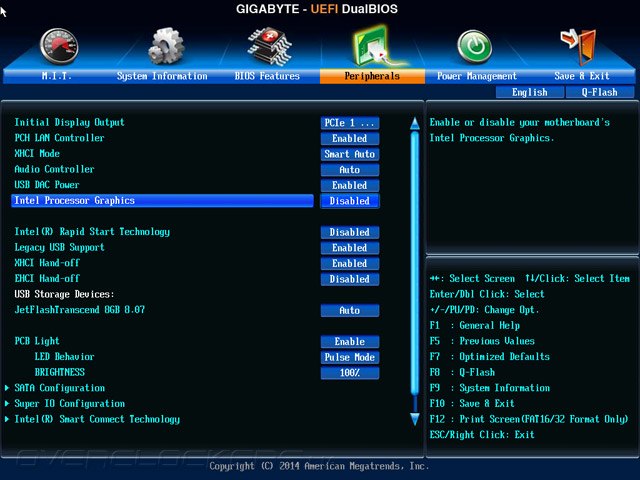Click the English language button

click(x=530, y=92)
